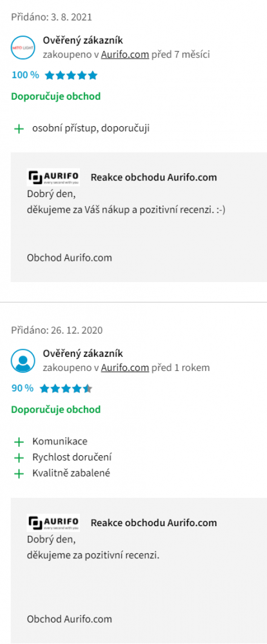
Task: Click the 90 % rating label
Action: point(23,388)
